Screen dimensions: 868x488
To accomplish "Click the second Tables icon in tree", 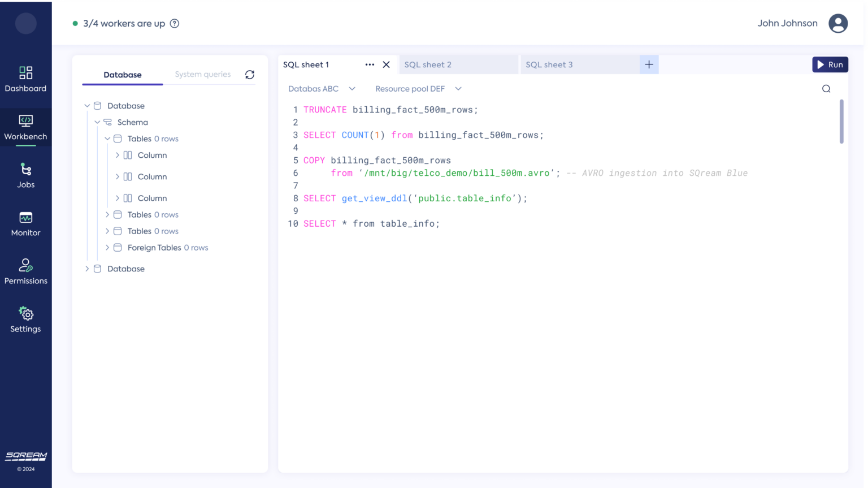I will tap(118, 215).
